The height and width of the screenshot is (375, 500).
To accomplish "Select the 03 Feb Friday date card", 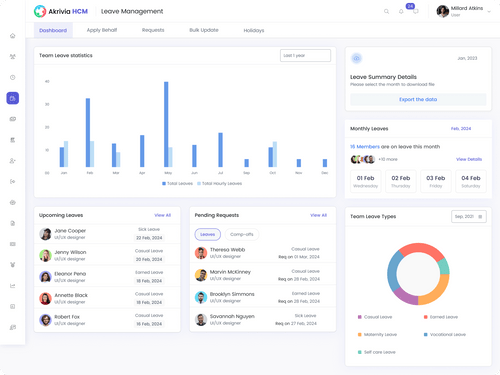I will pyautogui.click(x=436, y=181).
